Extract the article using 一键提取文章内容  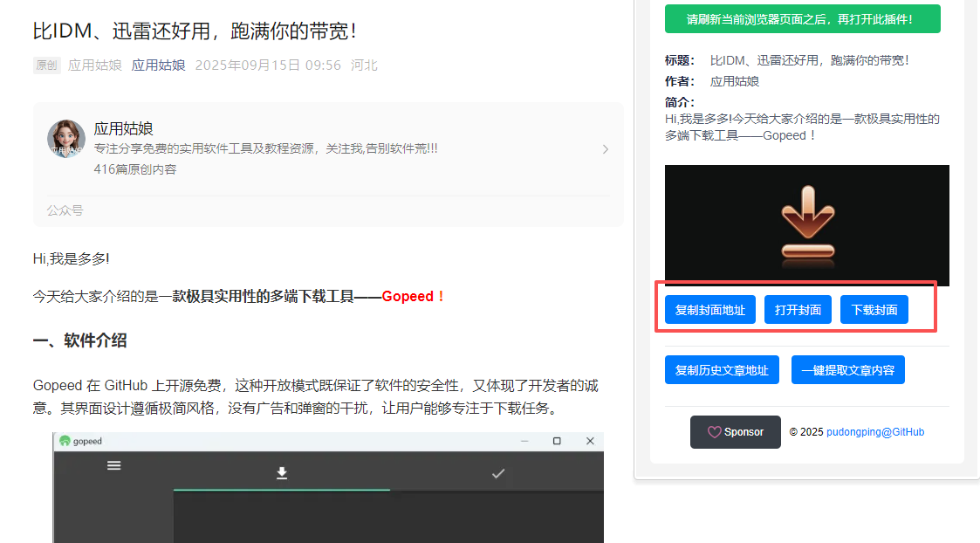(847, 370)
